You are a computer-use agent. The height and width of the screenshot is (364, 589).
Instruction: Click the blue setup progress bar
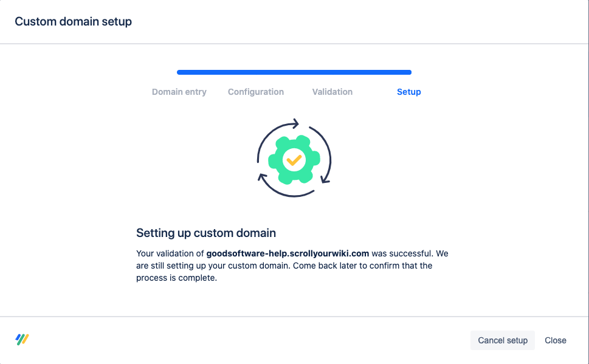(x=294, y=72)
